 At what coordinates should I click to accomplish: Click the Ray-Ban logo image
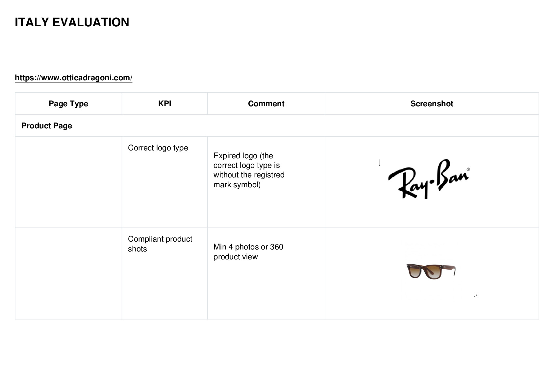(x=429, y=179)
